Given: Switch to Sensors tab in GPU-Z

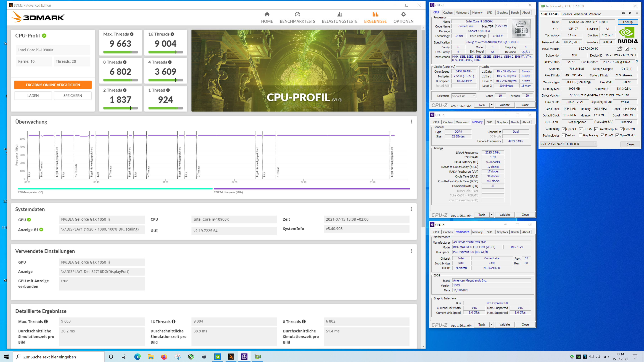Looking at the screenshot, I should coord(566,14).
